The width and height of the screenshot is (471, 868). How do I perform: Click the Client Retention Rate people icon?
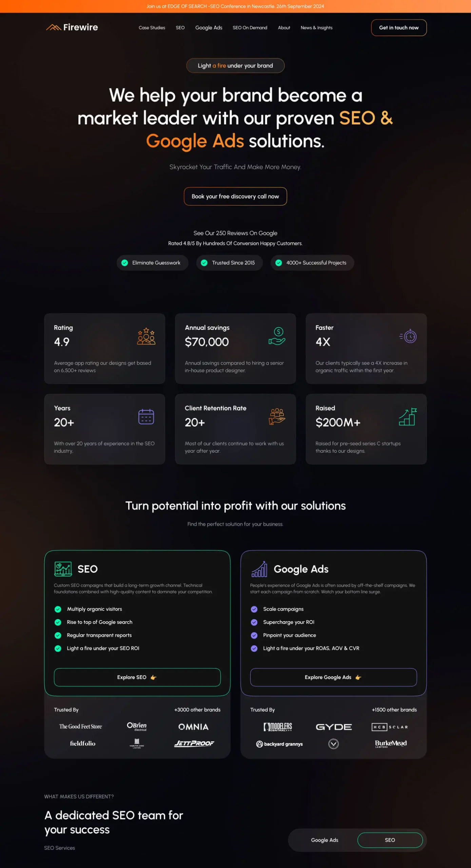tap(277, 416)
